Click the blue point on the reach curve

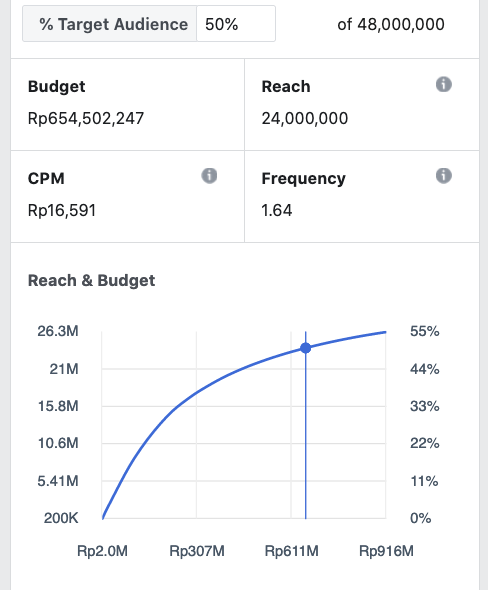coord(306,348)
